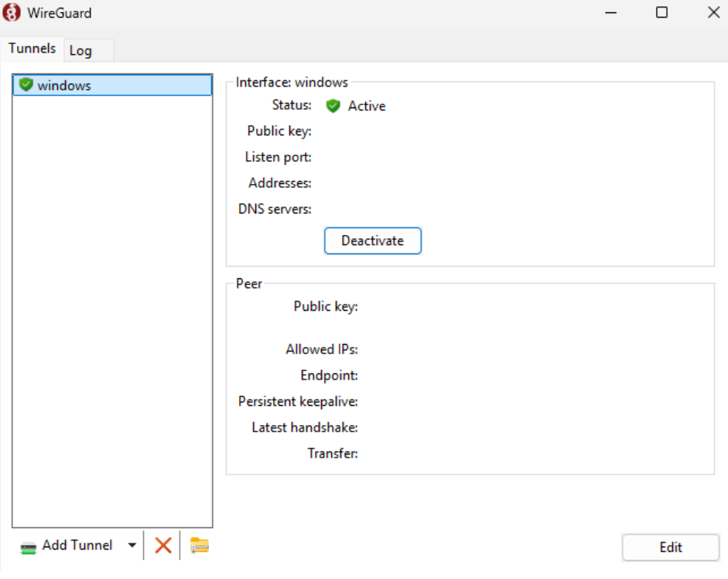Image resolution: width=728 pixels, height=579 pixels.
Task: Click the green shield beside windows tunnel
Action: point(26,85)
